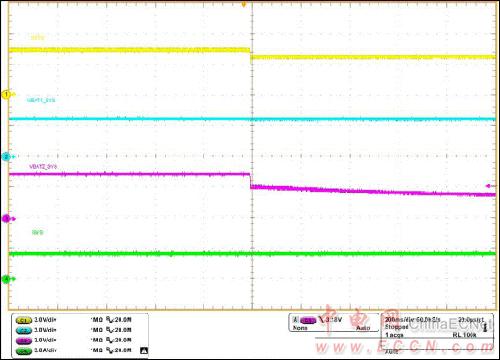Click the magenta trigger level arrow on right edge

tap(489, 186)
